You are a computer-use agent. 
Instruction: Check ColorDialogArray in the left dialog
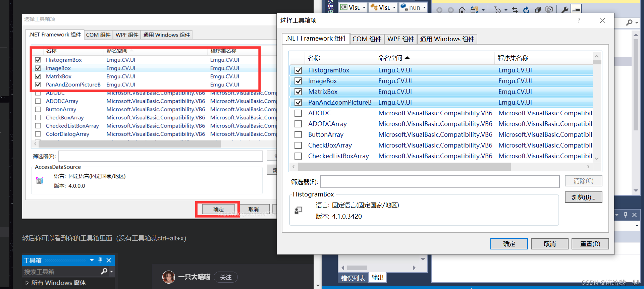click(x=38, y=134)
